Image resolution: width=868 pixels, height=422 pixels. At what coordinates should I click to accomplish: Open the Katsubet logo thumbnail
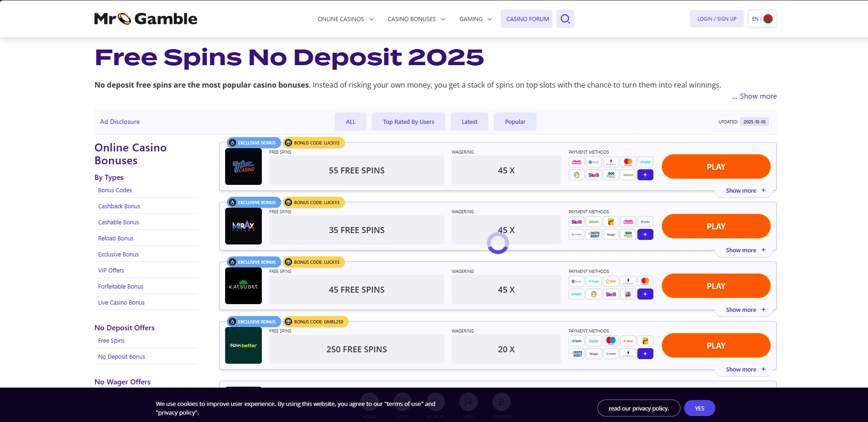pyautogui.click(x=243, y=286)
